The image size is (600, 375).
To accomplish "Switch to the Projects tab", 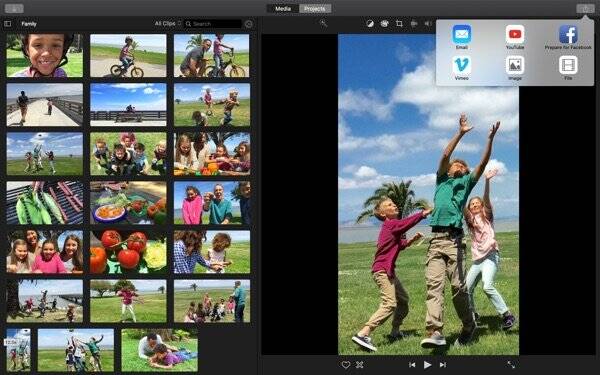I will pos(315,8).
